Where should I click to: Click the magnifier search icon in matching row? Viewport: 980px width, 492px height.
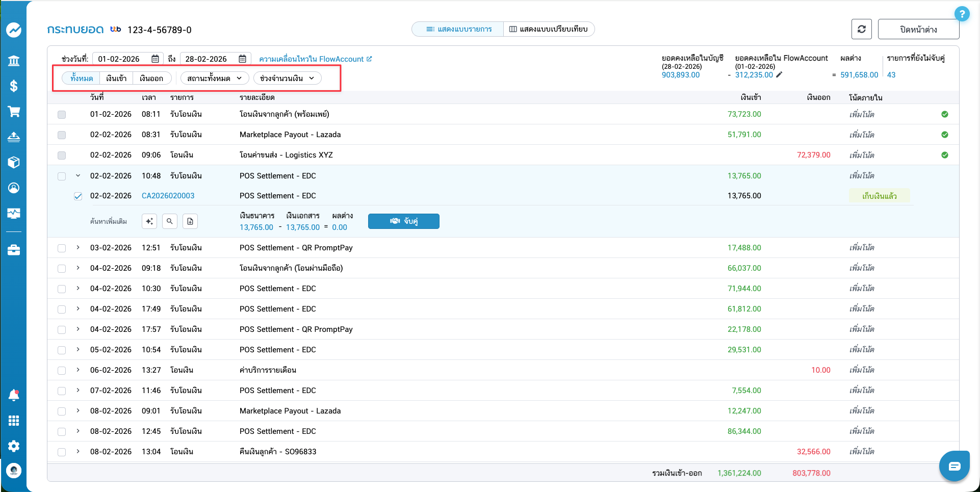point(170,221)
